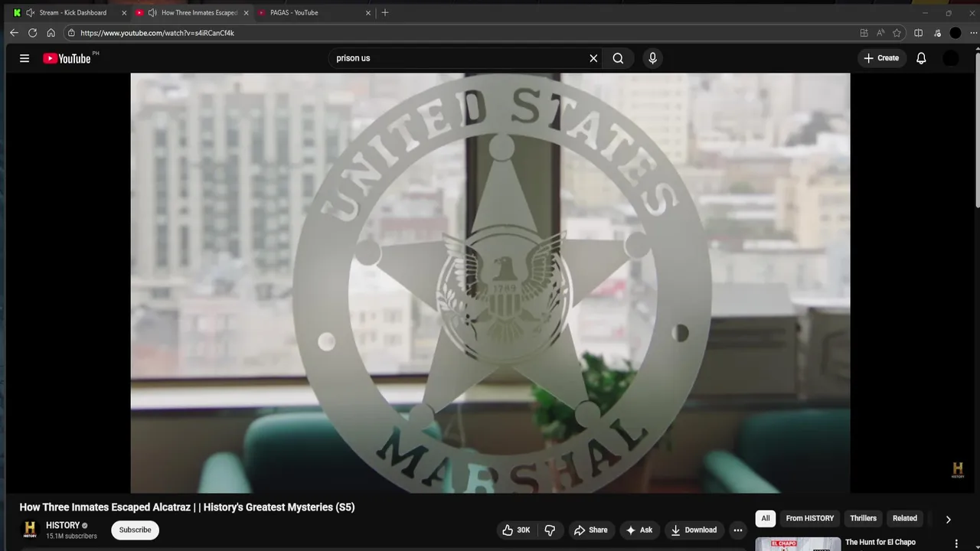Open the browser home page
The width and height of the screenshot is (980, 551).
(x=51, y=33)
